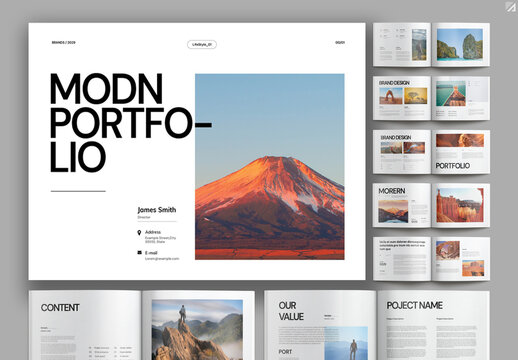Click the OUR VALUE heading

(291, 311)
